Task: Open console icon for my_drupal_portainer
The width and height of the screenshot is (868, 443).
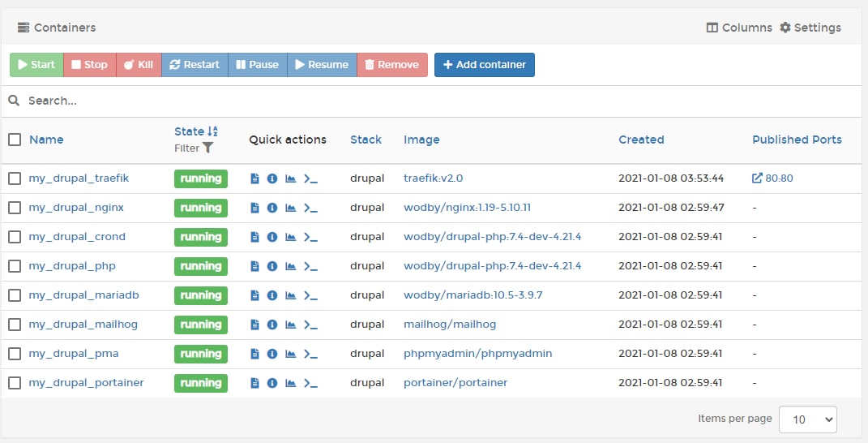Action: [310, 383]
